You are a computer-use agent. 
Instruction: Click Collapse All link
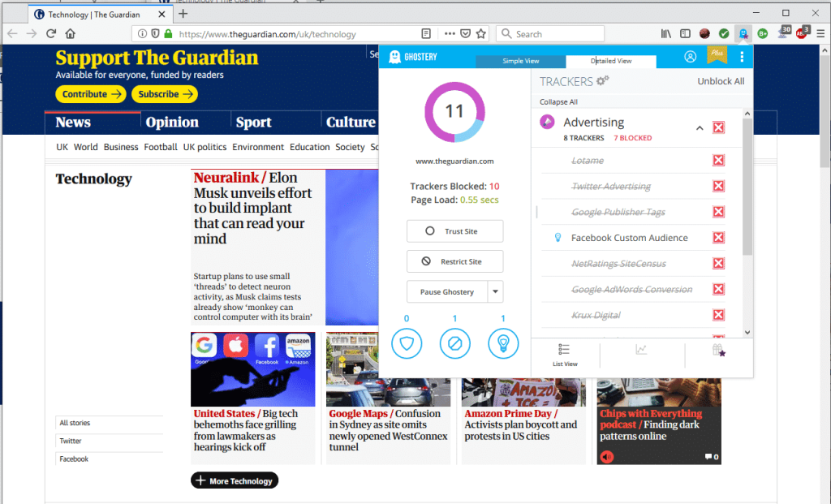558,101
